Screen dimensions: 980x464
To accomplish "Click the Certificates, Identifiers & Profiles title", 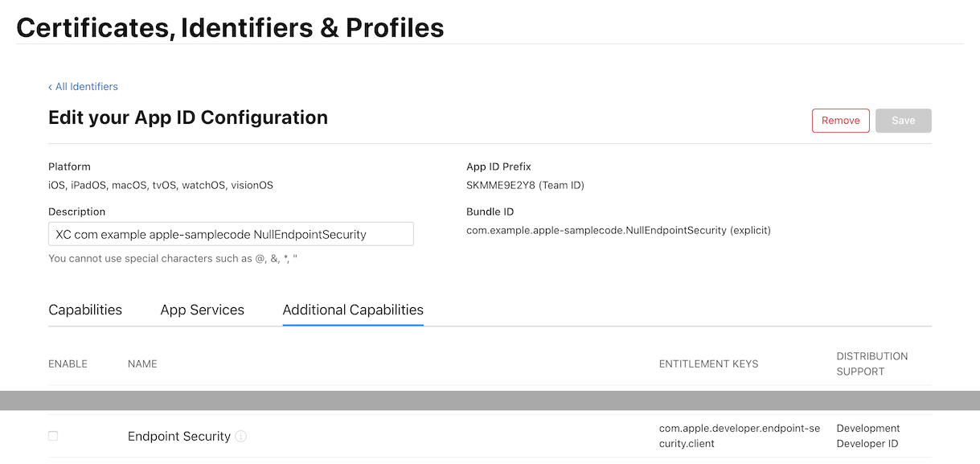I will pyautogui.click(x=230, y=27).
